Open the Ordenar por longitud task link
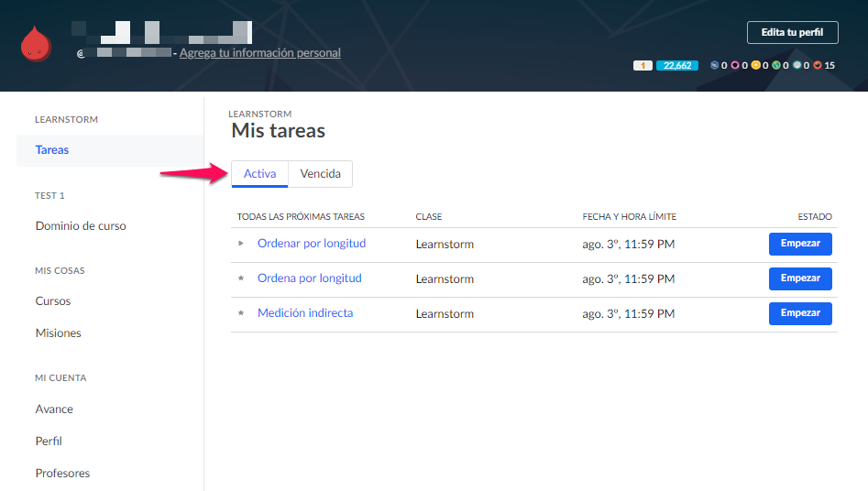This screenshot has width=868, height=491. pos(312,243)
